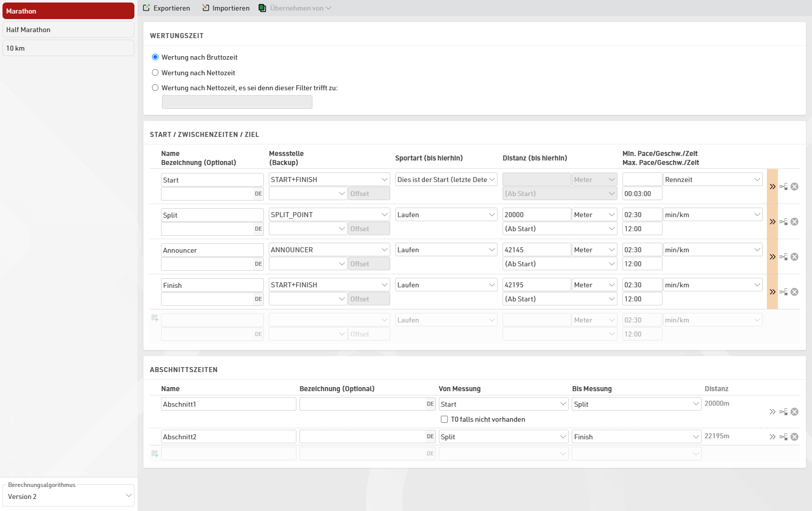
Task: Click the Exportieren button
Action: pyautogui.click(x=167, y=8)
